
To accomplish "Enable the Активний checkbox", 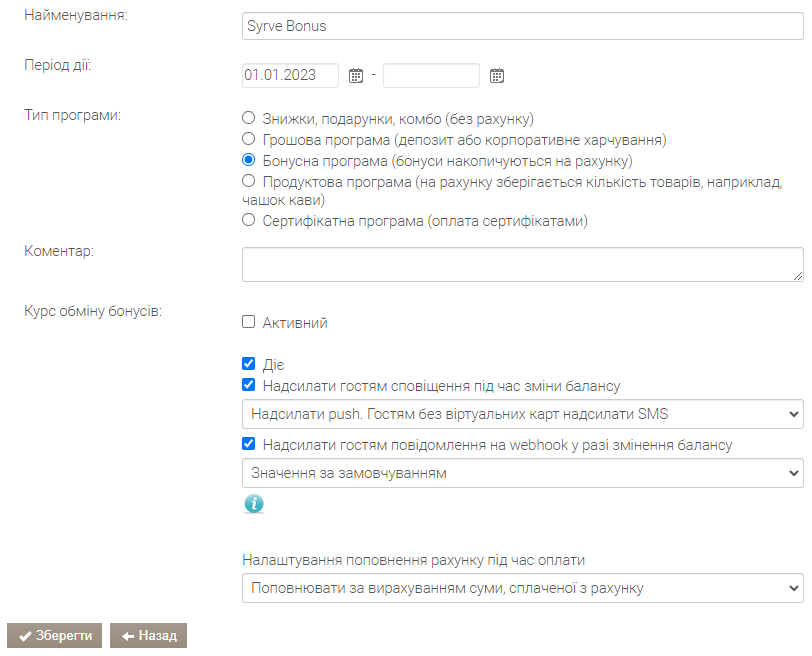I will (x=249, y=322).
